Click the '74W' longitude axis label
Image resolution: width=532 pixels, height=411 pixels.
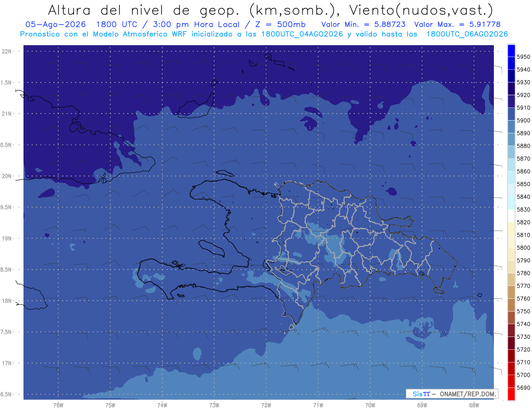pyautogui.click(x=162, y=405)
